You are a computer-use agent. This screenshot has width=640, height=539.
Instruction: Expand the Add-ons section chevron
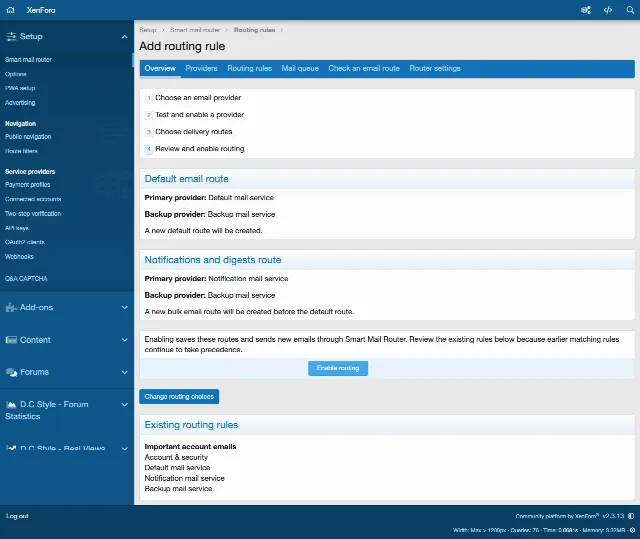124,307
